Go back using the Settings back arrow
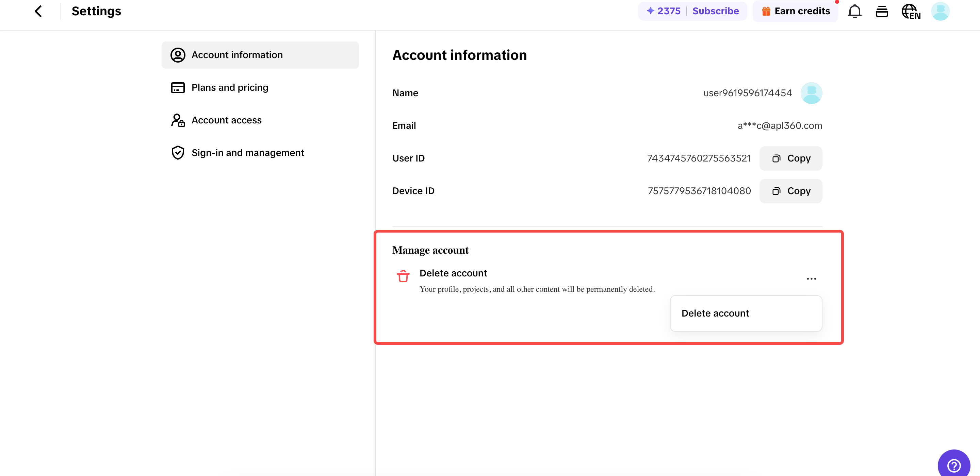Viewport: 980px width, 476px height. [x=38, y=11]
